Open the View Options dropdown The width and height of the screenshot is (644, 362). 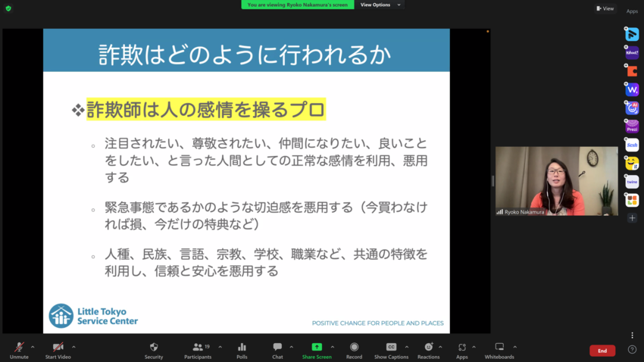380,5
